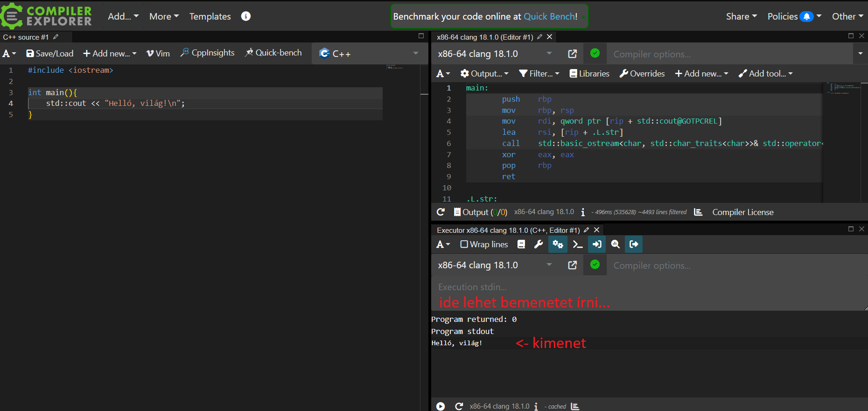Click the Compiler License button
This screenshot has height=411, width=868.
pyautogui.click(x=742, y=212)
